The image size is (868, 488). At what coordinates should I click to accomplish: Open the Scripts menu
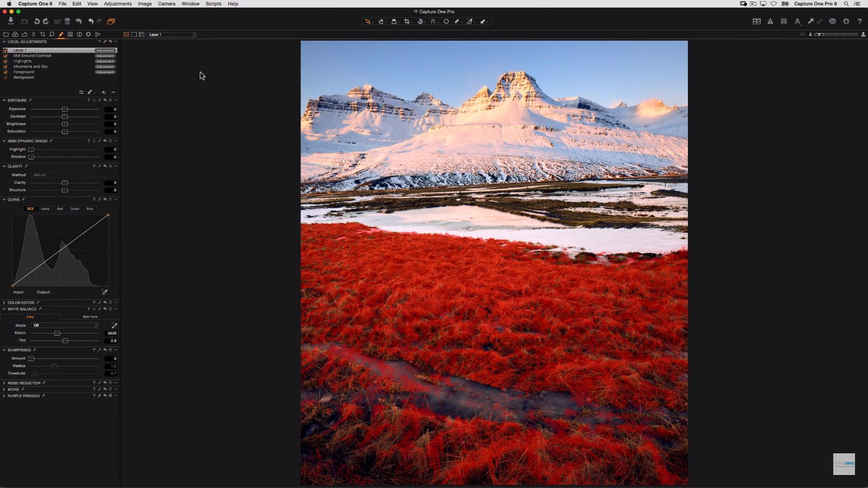(x=213, y=4)
